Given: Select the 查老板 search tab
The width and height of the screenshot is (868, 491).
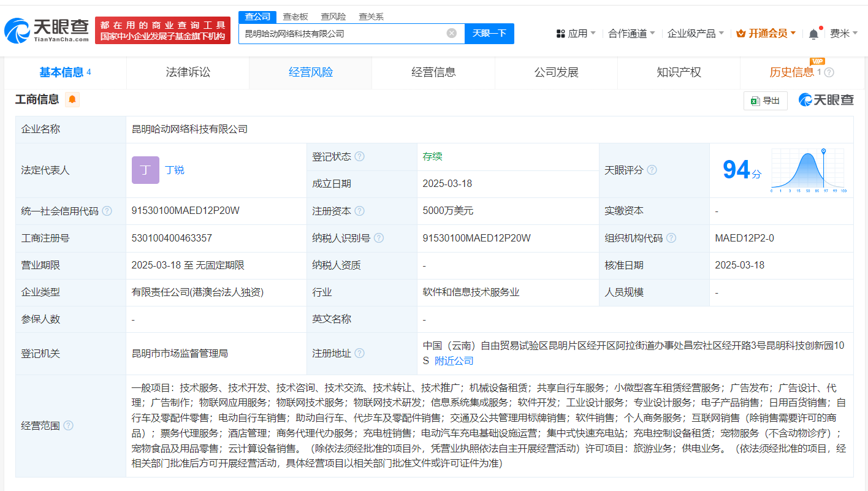Looking at the screenshot, I should (295, 17).
